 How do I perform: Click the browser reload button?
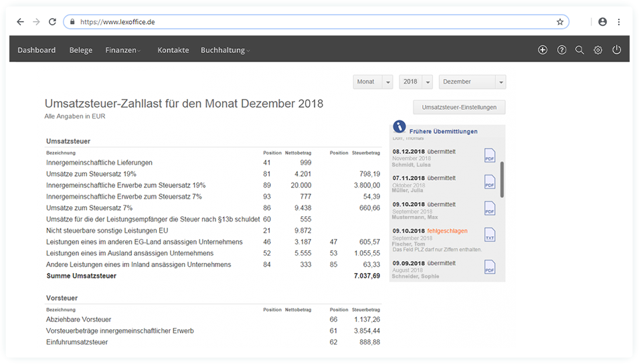coord(52,21)
